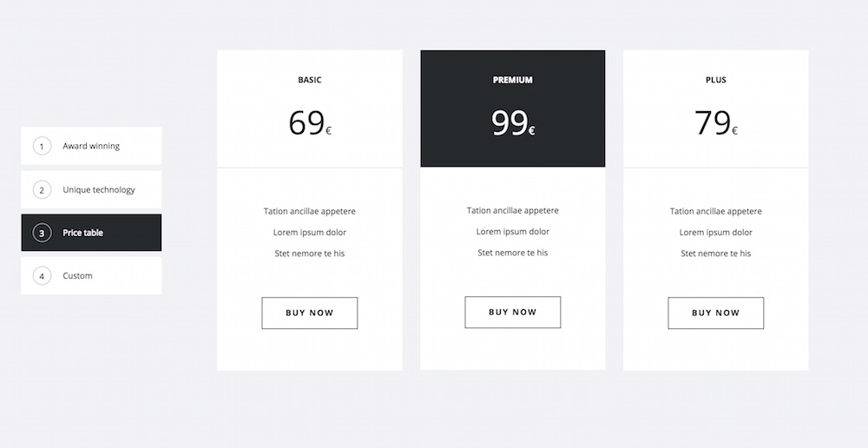The height and width of the screenshot is (448, 868).
Task: Open the Award winning tab
Action: click(91, 146)
